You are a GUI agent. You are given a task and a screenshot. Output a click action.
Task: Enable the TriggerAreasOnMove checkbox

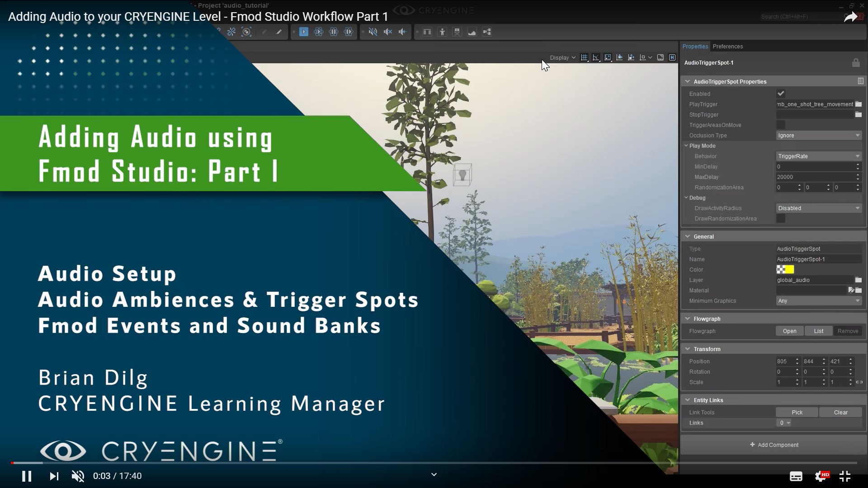[x=781, y=125]
